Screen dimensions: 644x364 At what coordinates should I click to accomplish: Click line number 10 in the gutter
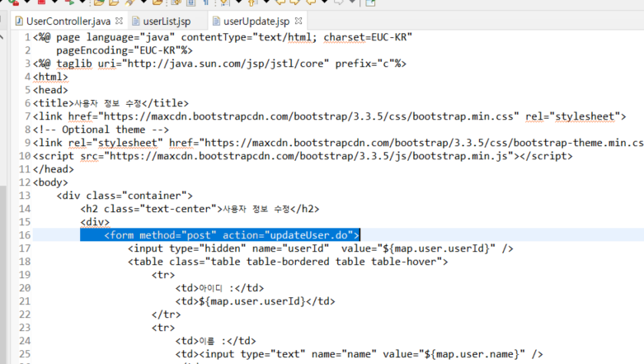[x=25, y=156]
